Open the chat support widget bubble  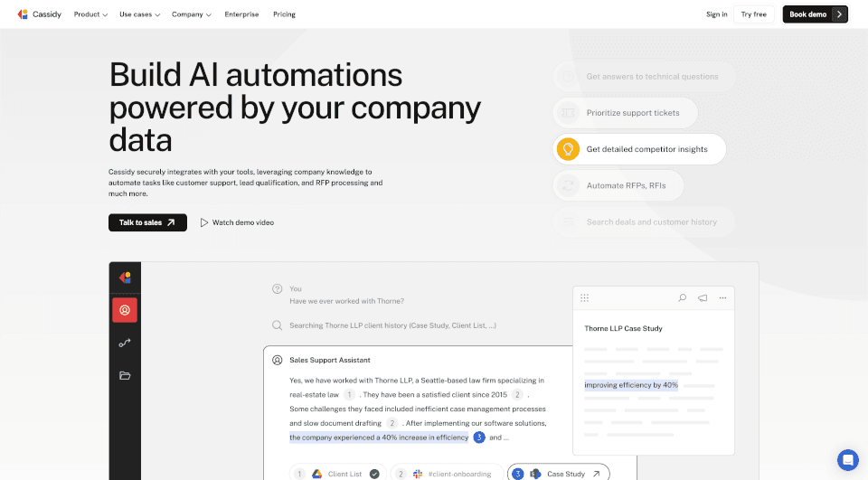tap(847, 459)
